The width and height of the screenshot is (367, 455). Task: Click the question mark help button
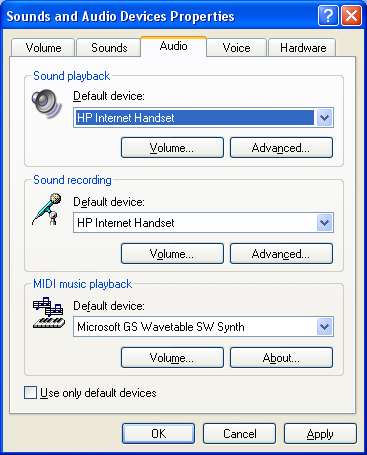[x=328, y=16]
